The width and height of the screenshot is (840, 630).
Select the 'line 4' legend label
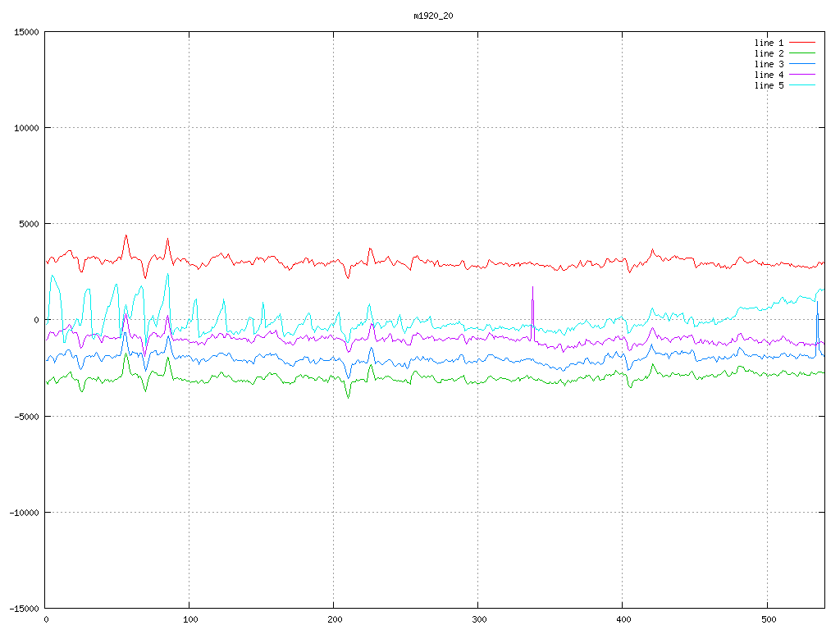[769, 75]
